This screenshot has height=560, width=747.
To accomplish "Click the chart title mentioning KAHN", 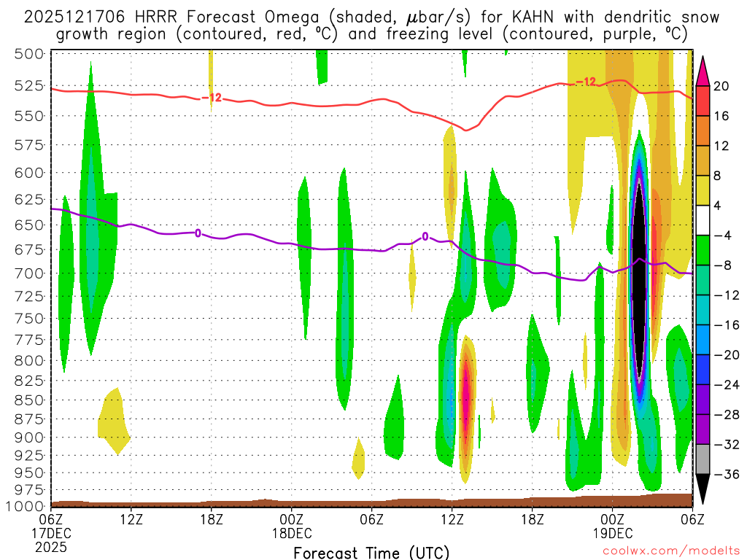I will [371, 26].
